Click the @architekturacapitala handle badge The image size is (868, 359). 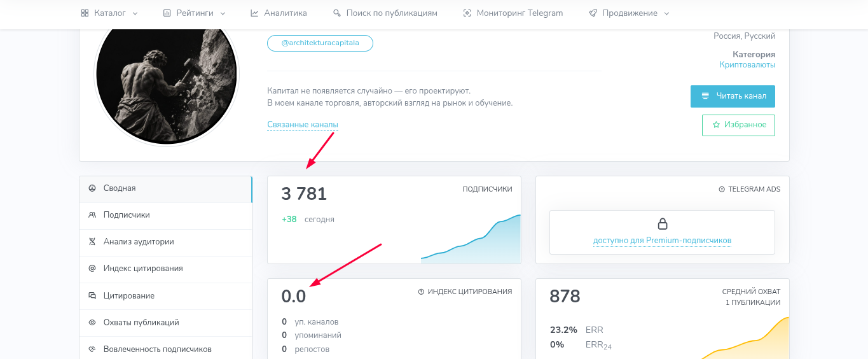pyautogui.click(x=320, y=43)
